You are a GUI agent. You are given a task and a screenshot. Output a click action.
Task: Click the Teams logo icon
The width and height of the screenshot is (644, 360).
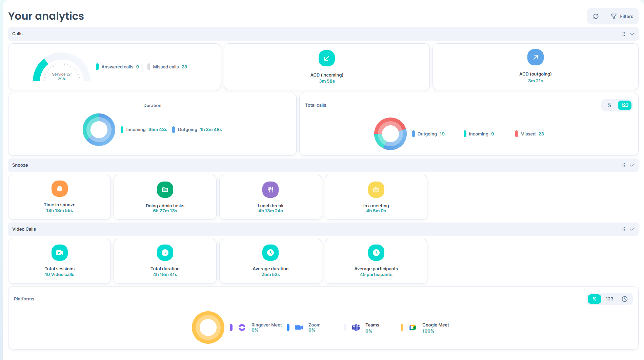(x=356, y=327)
